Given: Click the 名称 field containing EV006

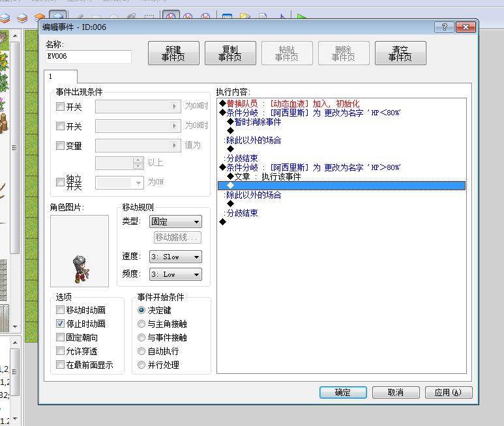Looking at the screenshot, I should click(89, 57).
